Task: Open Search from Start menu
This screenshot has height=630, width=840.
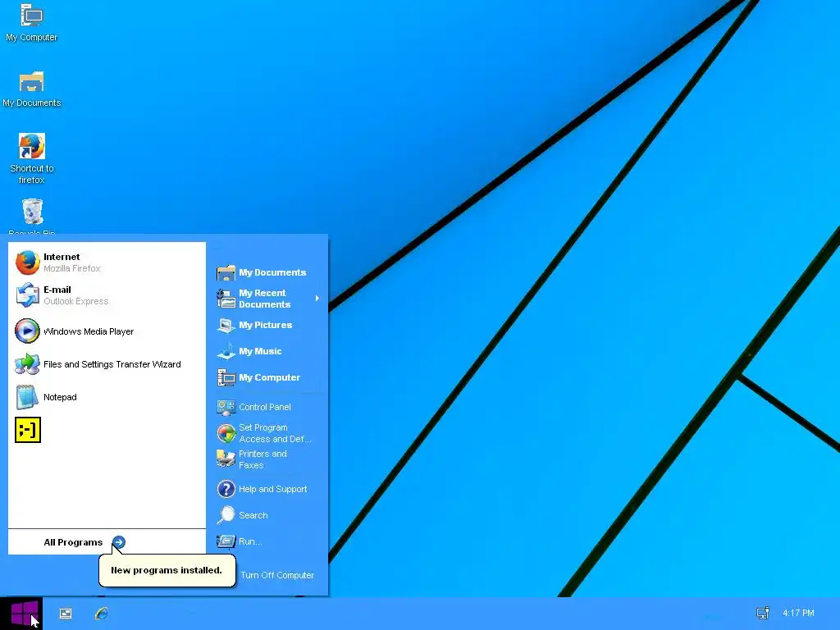Action: coord(267,515)
